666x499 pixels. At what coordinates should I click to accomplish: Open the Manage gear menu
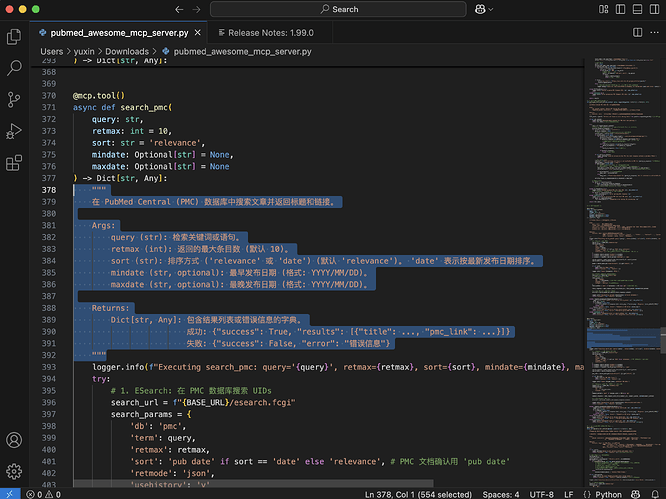point(14,471)
